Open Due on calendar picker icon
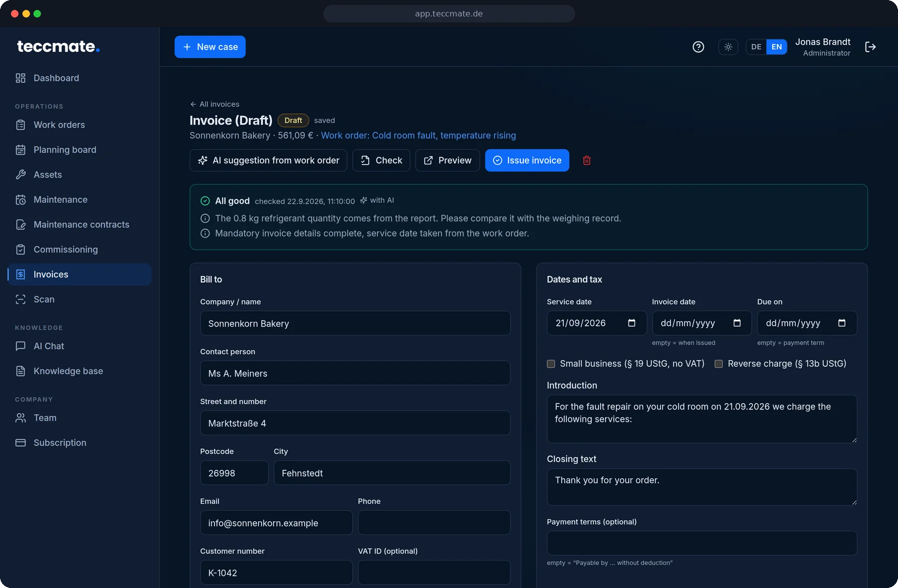 [842, 323]
